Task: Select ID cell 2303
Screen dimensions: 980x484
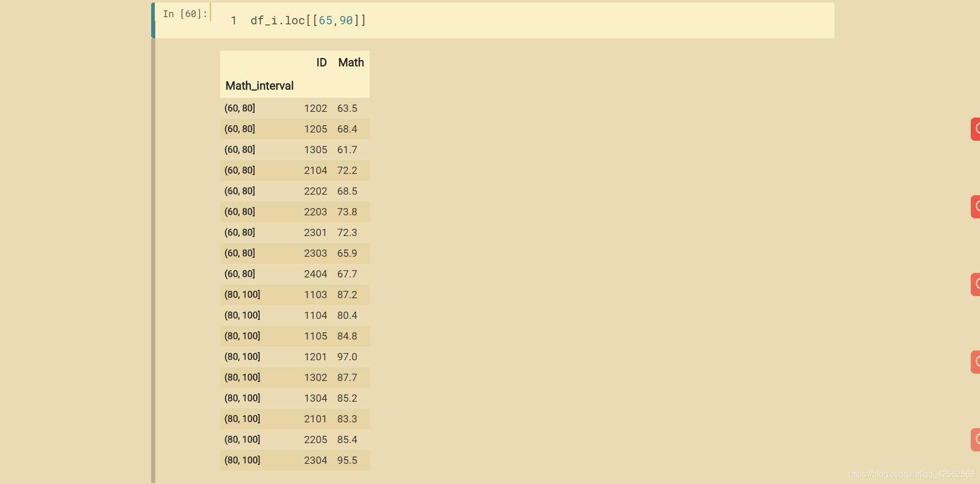Action: pyautogui.click(x=315, y=253)
